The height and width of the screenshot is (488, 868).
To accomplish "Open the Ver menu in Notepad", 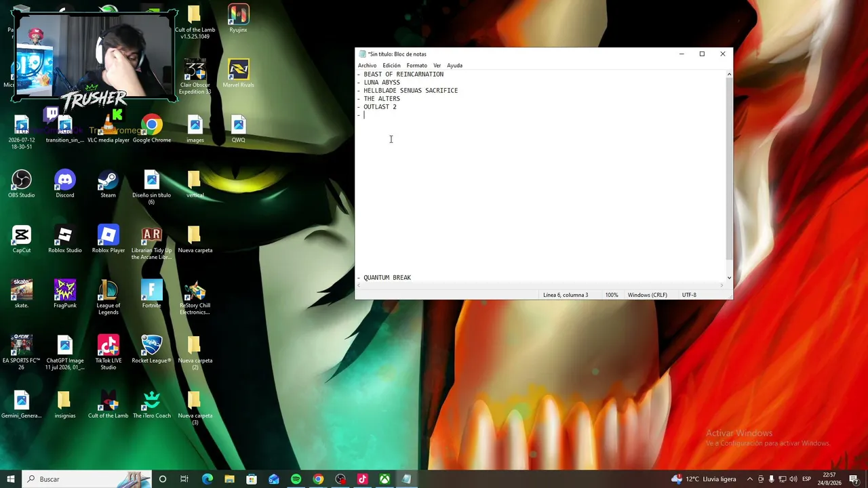I will click(x=437, y=66).
